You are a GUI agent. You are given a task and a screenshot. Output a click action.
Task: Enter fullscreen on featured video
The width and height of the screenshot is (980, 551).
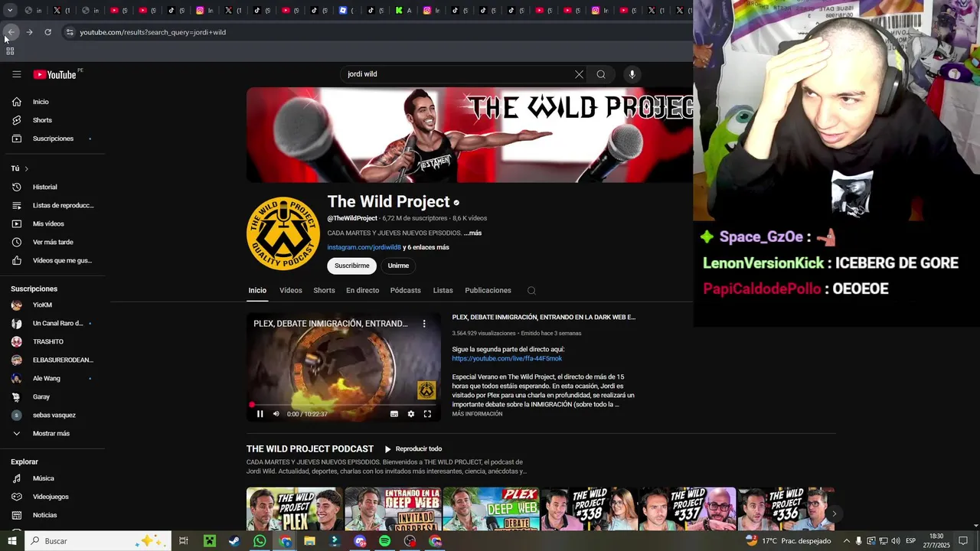pos(427,414)
